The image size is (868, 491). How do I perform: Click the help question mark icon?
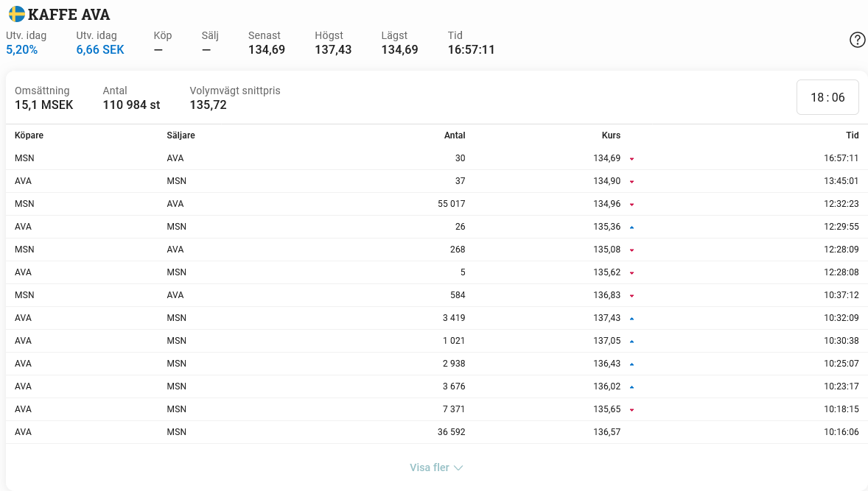pyautogui.click(x=858, y=40)
